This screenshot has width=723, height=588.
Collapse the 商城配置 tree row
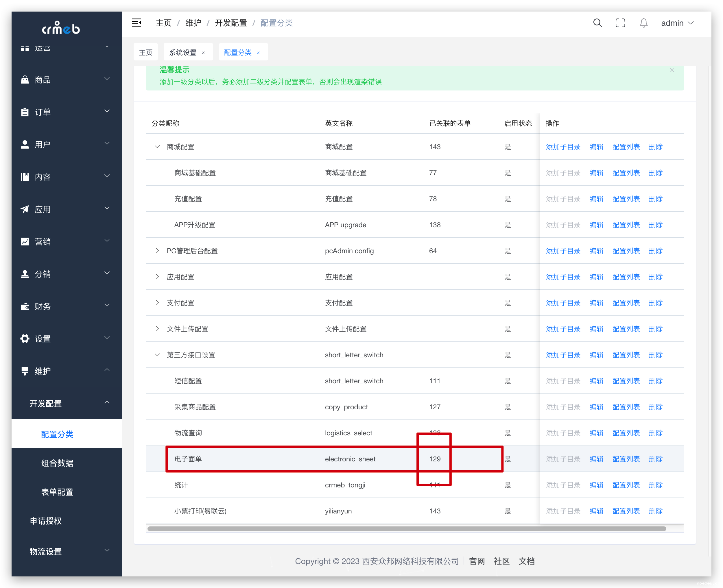point(157,147)
